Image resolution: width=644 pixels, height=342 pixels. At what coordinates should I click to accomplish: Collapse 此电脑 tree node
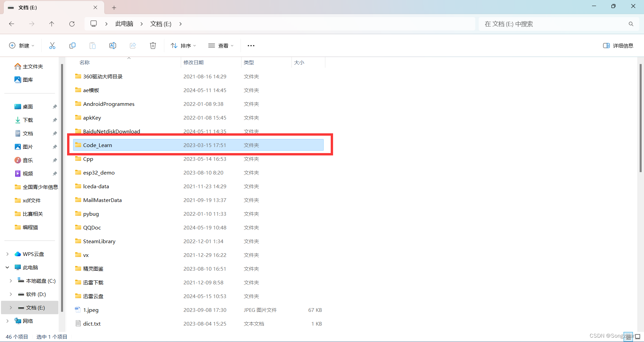(7, 267)
